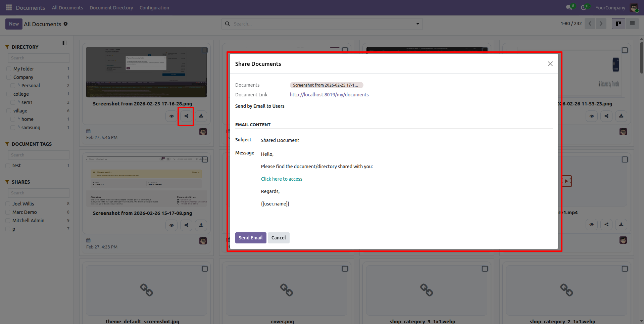Viewport: 644px width, 324px height.
Task: Download Screenshot 2026-02-25 17-16-28.png
Action: click(201, 116)
